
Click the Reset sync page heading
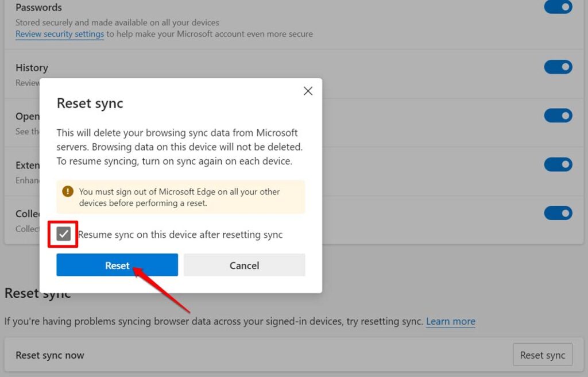click(x=37, y=293)
